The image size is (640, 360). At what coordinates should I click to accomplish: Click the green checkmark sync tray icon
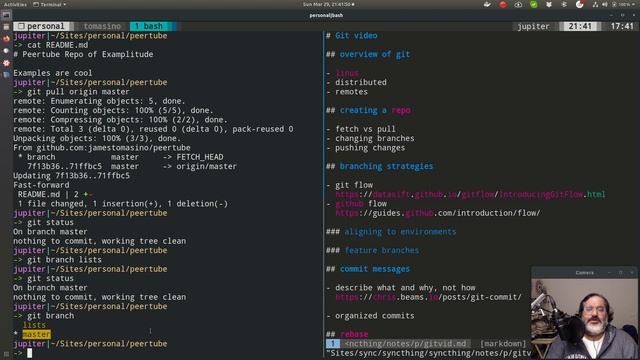point(533,4)
